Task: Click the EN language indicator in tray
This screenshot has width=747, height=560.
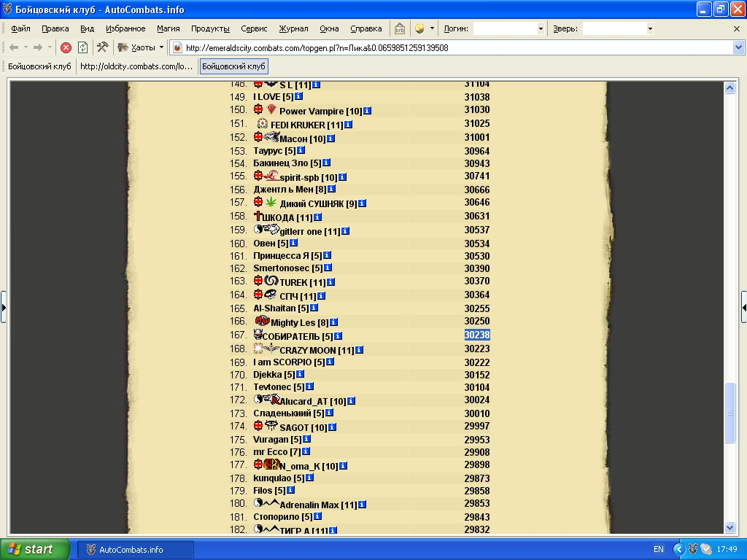Action: click(659, 549)
